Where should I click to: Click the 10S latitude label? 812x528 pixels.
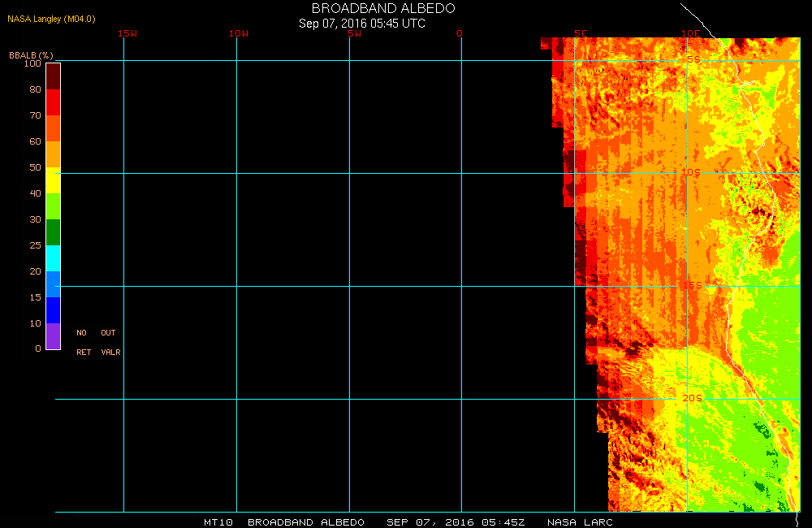click(690, 172)
